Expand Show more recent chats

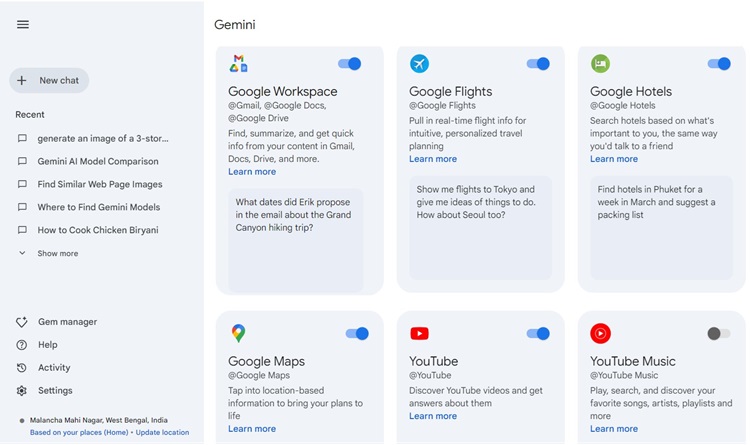[x=57, y=254]
